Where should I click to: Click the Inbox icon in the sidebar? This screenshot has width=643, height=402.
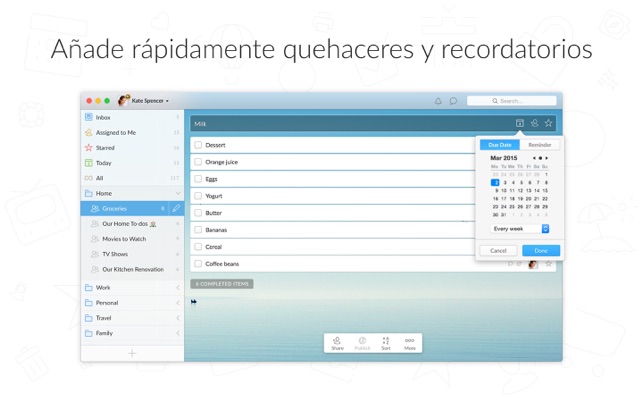point(89,117)
